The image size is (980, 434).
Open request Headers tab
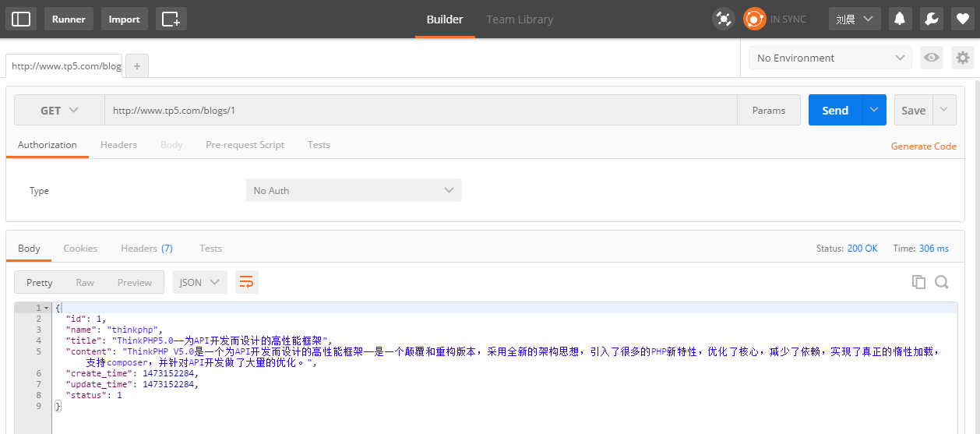click(x=118, y=145)
